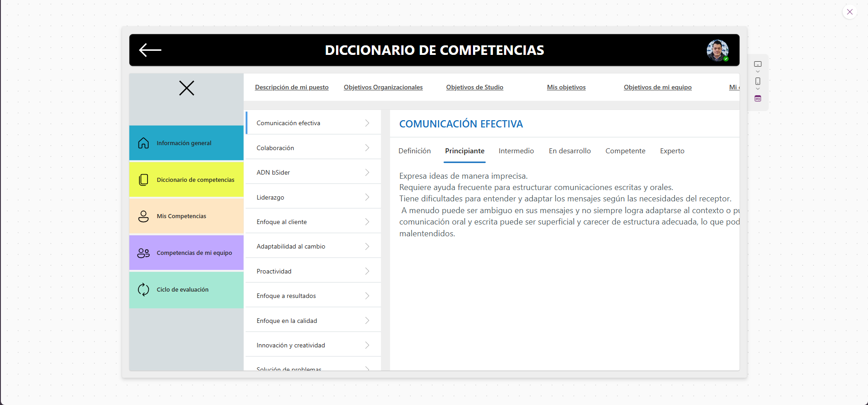Click the person icon beside Mis Competencias
Screen dimensions: 868x405
click(143, 216)
